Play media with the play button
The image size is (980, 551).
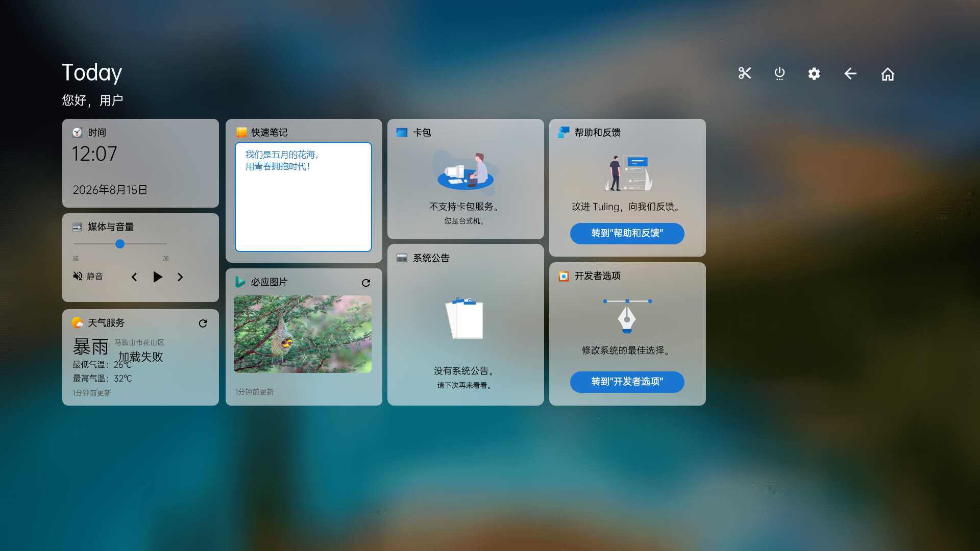[158, 277]
